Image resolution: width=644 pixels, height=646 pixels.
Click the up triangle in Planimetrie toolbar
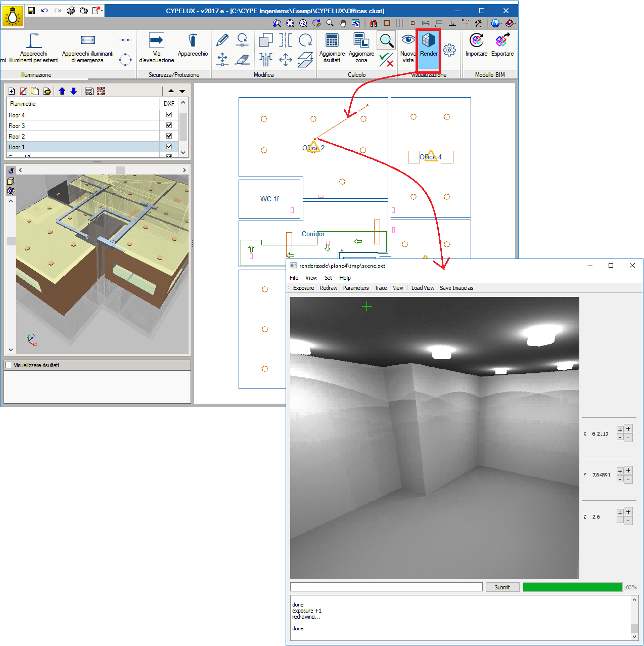[171, 91]
